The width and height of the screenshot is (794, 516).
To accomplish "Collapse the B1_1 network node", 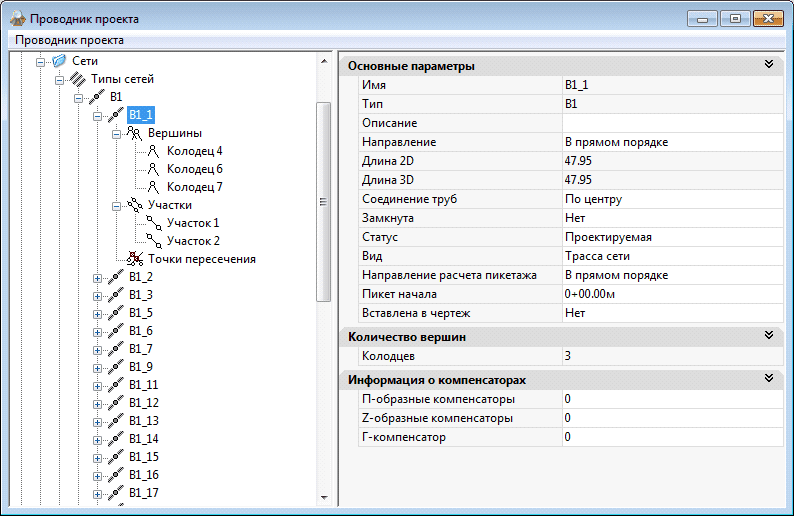I will pyautogui.click(x=98, y=116).
